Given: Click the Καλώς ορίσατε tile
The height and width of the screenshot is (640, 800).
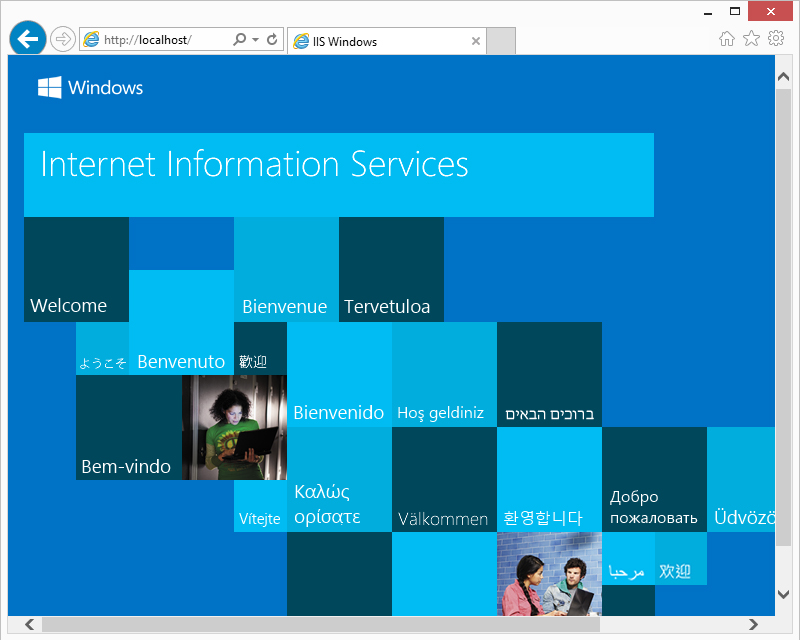Looking at the screenshot, I should pos(339,480).
